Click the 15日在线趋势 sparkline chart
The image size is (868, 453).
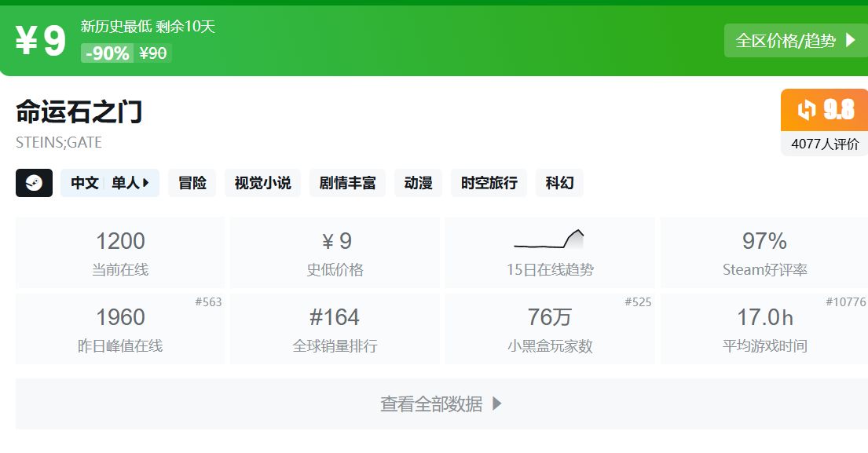pos(549,240)
